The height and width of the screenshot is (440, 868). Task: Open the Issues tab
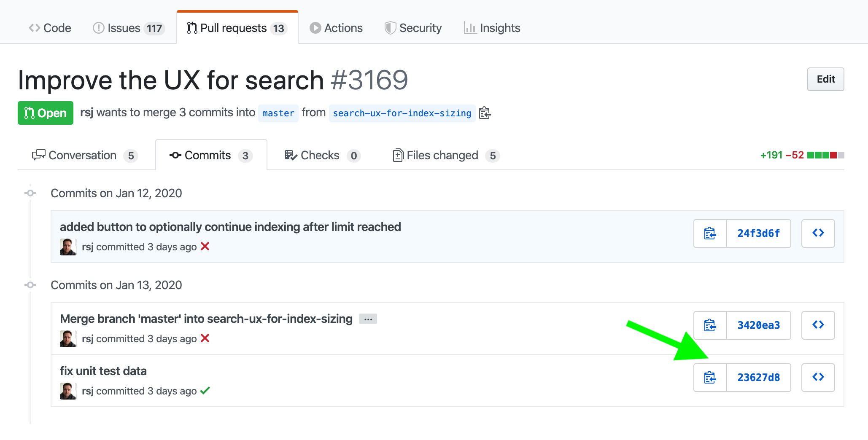point(128,28)
